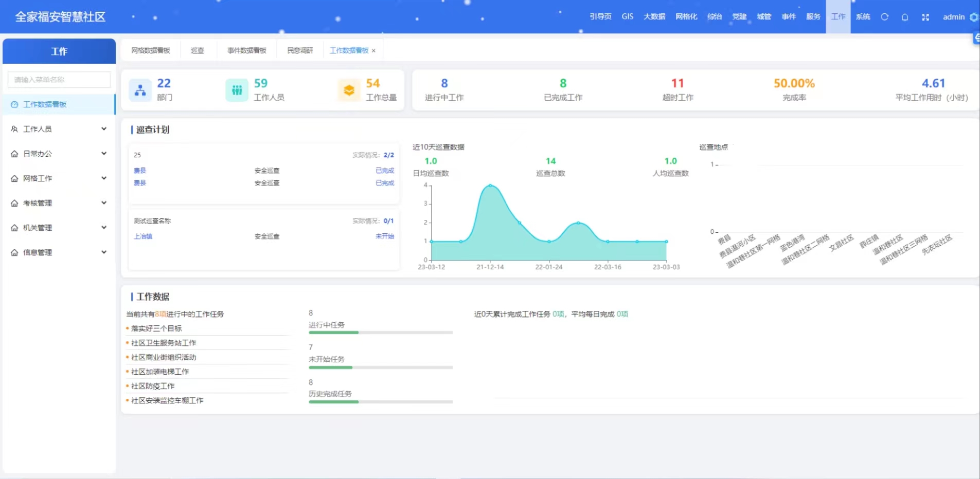Click the total work orange icon

coord(349,90)
